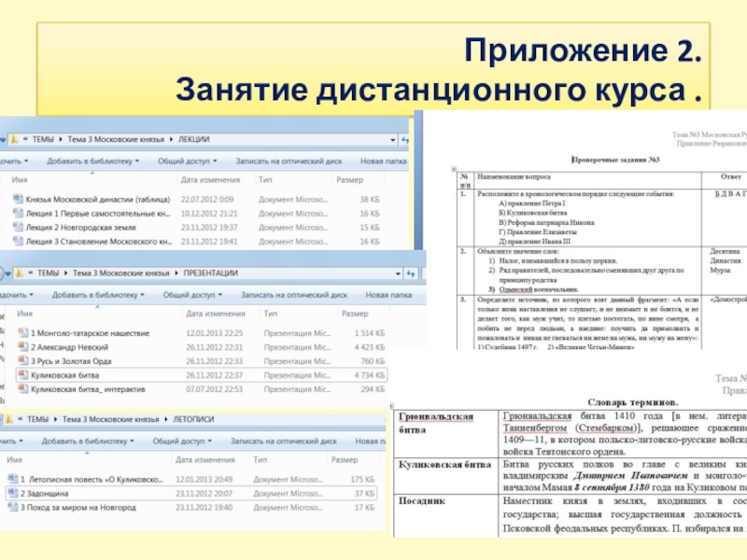
Task: Click refresh button in ПРЕЗЕНТАЦИИ window address bar
Action: [x=411, y=273]
